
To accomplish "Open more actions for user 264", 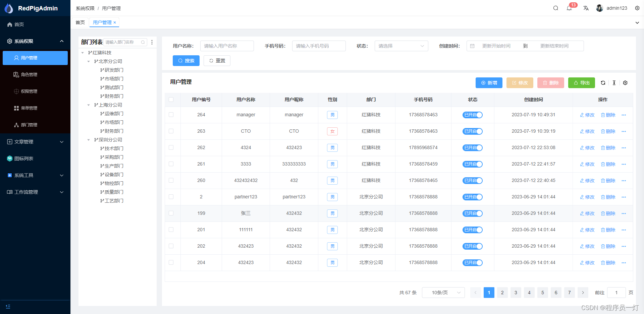I will (624, 115).
